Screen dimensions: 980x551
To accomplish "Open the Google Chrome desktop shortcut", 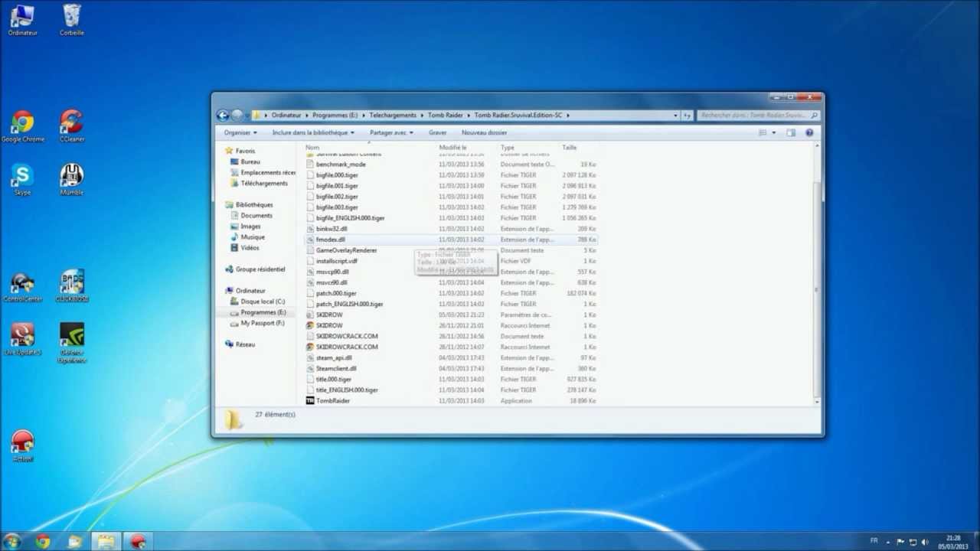I will point(22,126).
